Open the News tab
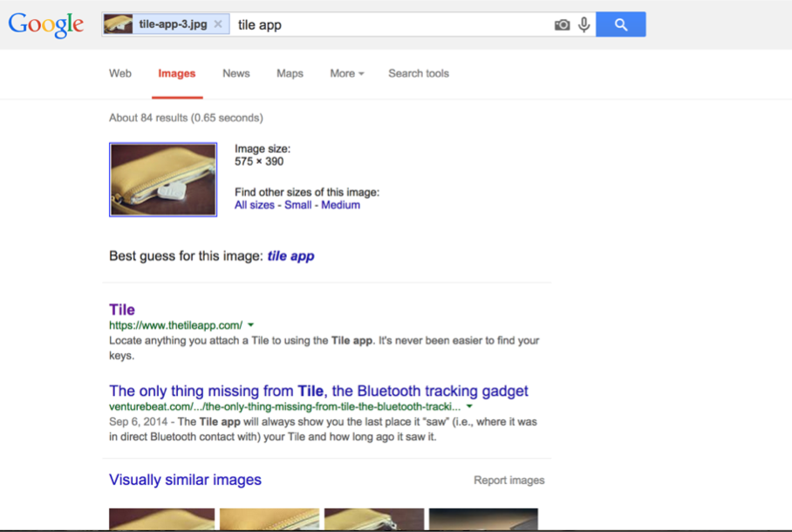 click(x=236, y=73)
